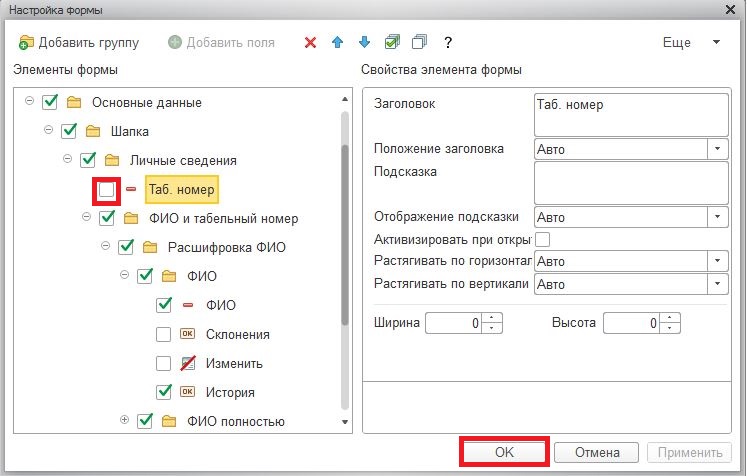Click the Отмена button
Viewport: 747px width, 476px height.
click(596, 452)
